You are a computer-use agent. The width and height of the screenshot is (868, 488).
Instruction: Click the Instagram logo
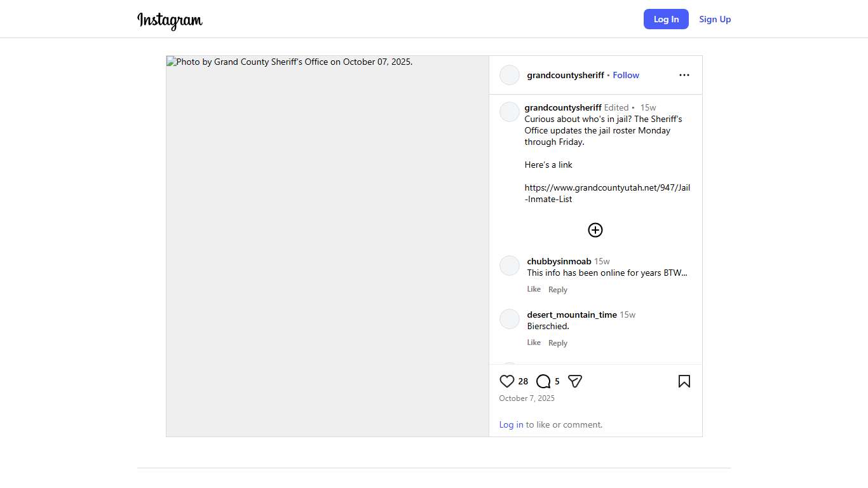[170, 20]
